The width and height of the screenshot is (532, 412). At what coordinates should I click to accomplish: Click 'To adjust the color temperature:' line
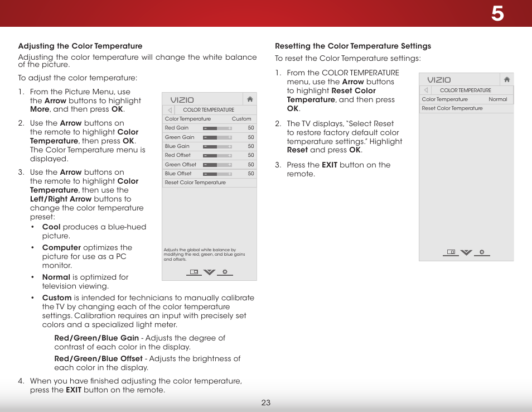(x=78, y=78)
